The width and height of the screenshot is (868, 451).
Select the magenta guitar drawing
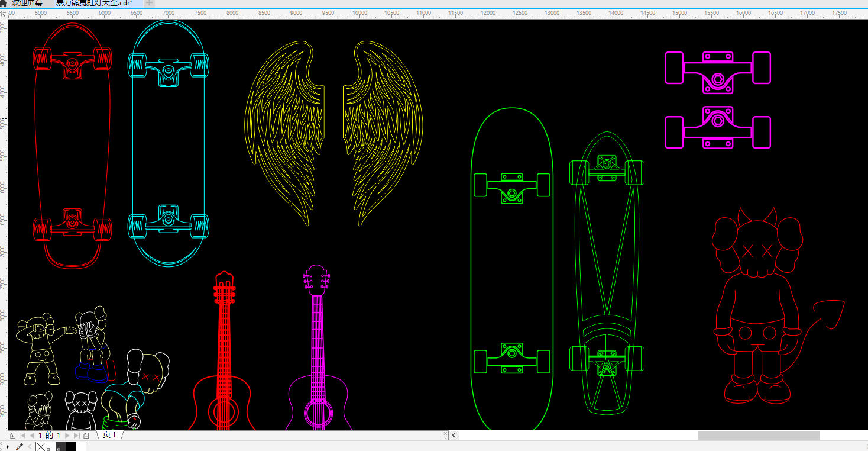tap(318, 348)
